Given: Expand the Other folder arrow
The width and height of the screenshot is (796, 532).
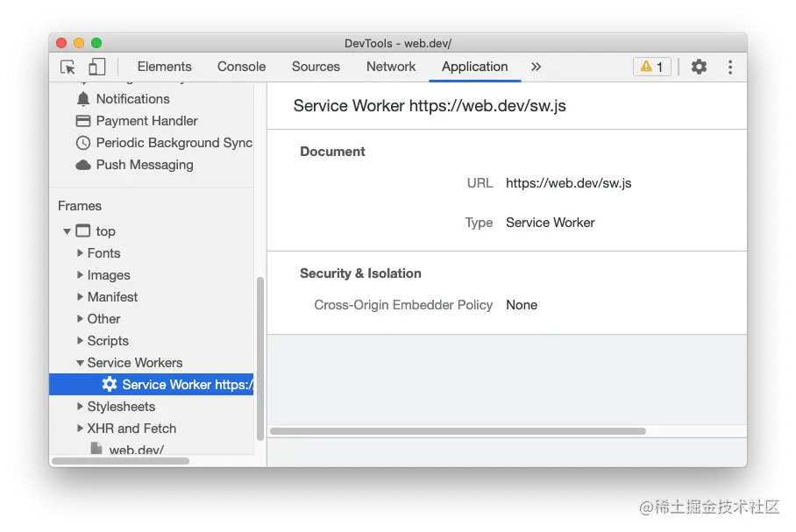Looking at the screenshot, I should (80, 318).
